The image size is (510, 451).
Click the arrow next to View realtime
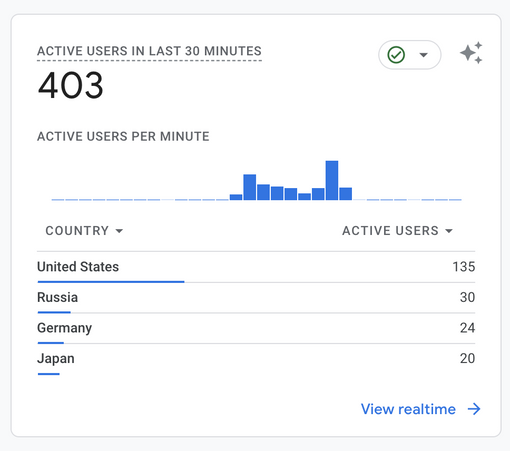[474, 409]
